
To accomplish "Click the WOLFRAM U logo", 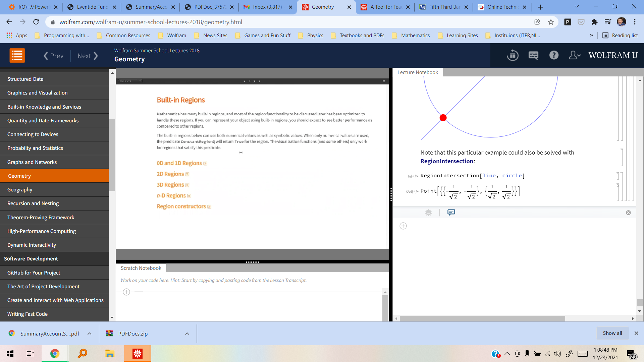I will click(613, 55).
